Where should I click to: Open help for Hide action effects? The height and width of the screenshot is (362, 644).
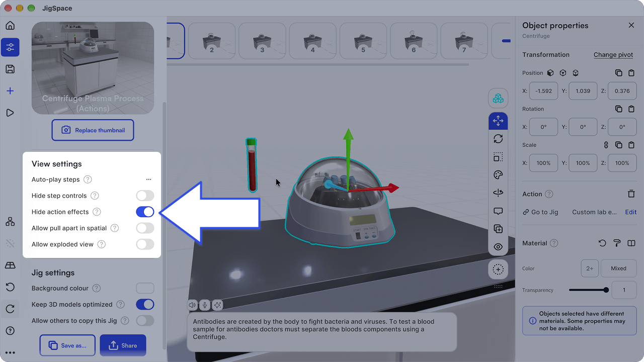(x=97, y=212)
